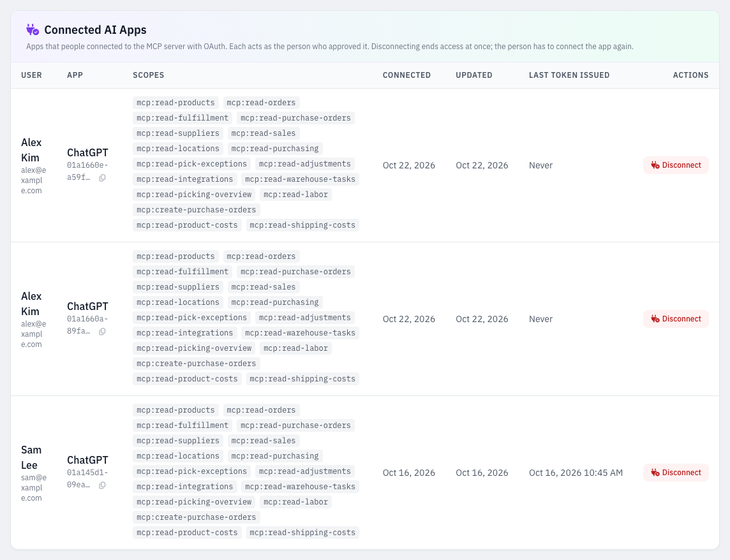
Task: Click the Never token value in the 01a1660e row
Action: click(540, 165)
